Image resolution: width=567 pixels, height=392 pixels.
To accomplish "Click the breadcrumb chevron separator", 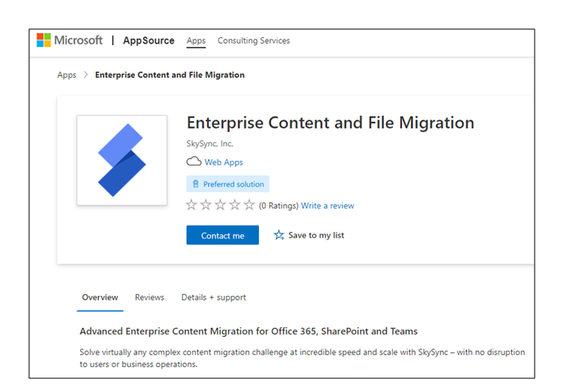I will (86, 74).
